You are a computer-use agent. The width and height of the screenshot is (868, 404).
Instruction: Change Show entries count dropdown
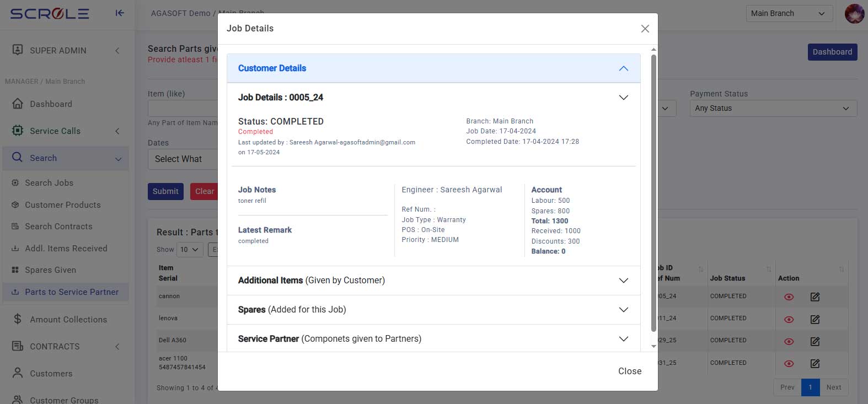189,250
